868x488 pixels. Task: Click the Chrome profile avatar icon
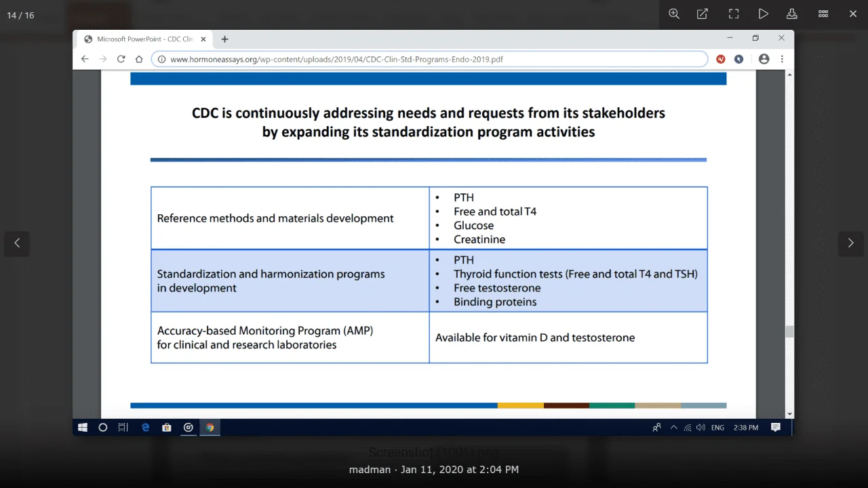point(764,59)
